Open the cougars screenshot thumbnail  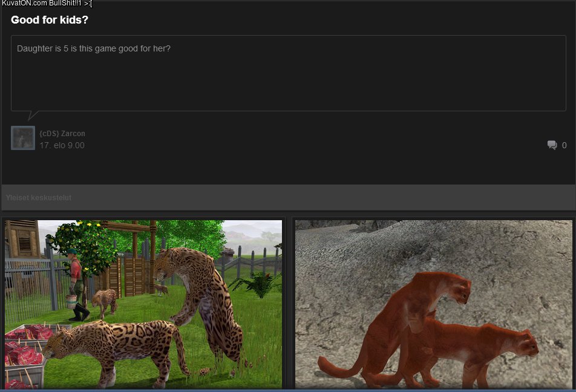coord(434,304)
